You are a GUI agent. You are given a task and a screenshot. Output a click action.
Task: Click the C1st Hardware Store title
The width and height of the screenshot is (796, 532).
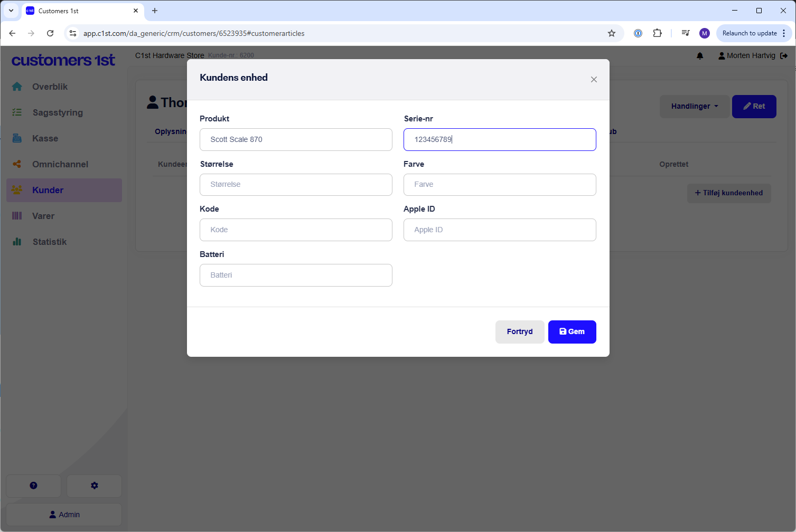pos(170,55)
